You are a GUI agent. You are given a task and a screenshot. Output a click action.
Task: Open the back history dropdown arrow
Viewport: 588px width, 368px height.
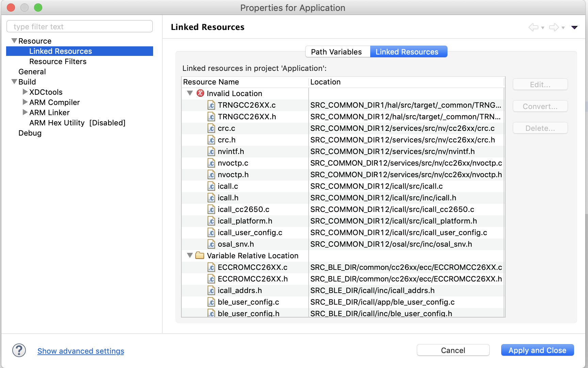pos(543,28)
